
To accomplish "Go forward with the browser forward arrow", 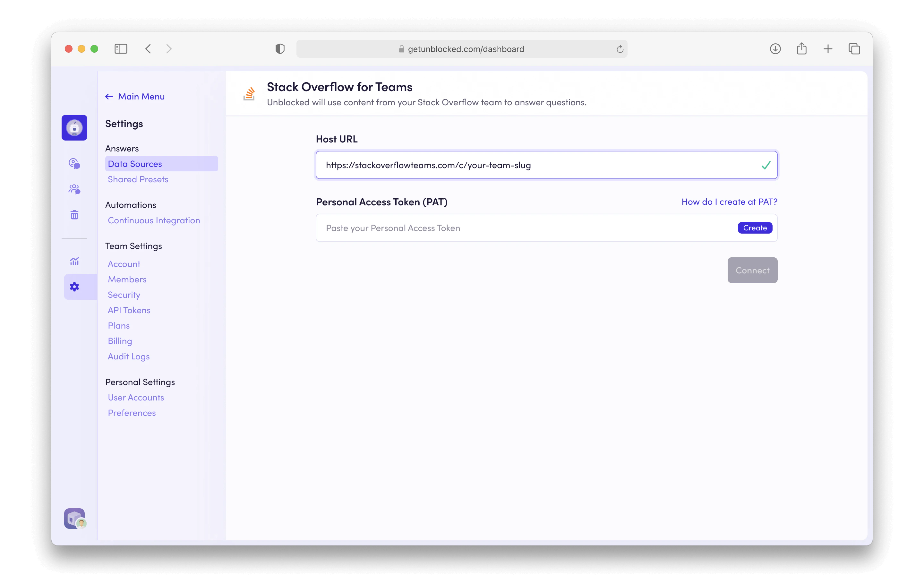I will click(x=169, y=49).
